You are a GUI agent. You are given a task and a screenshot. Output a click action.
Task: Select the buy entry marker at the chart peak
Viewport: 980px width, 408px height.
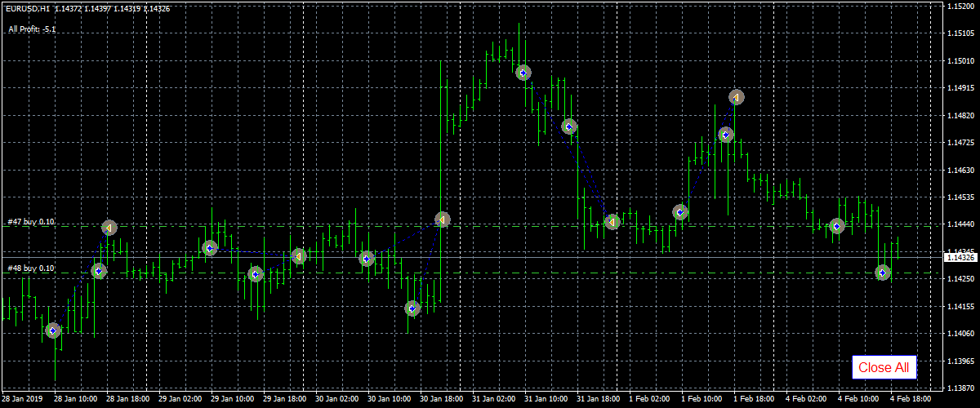523,73
